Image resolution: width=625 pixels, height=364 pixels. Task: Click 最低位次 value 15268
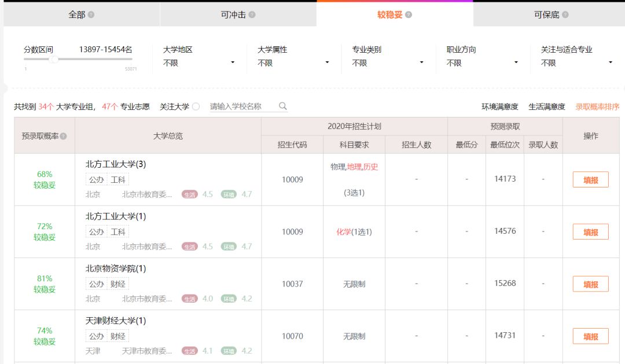pyautogui.click(x=505, y=284)
